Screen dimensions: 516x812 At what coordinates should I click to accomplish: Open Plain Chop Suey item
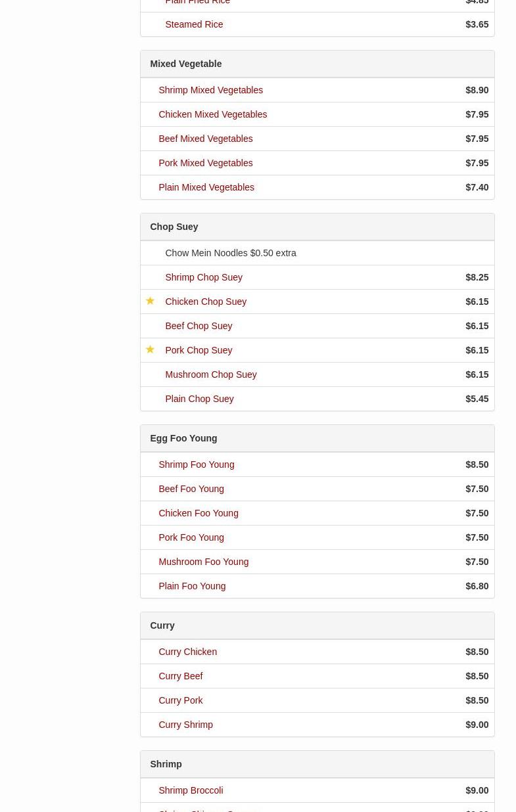(199, 399)
